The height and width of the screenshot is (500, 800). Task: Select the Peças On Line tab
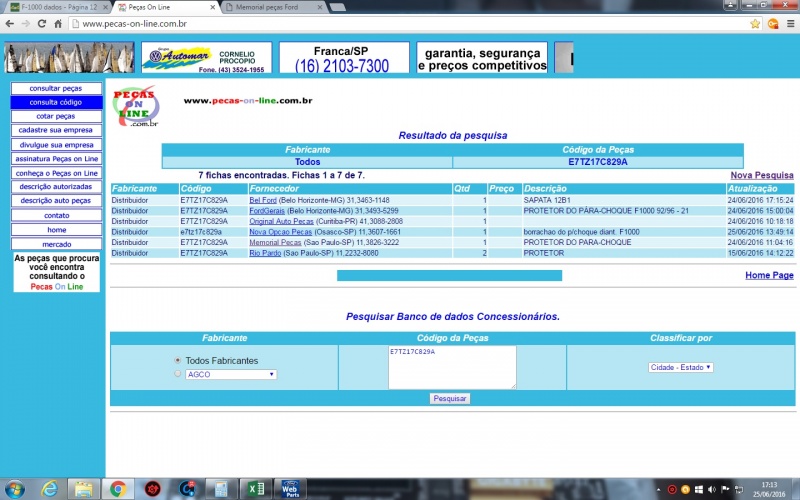(x=162, y=7)
